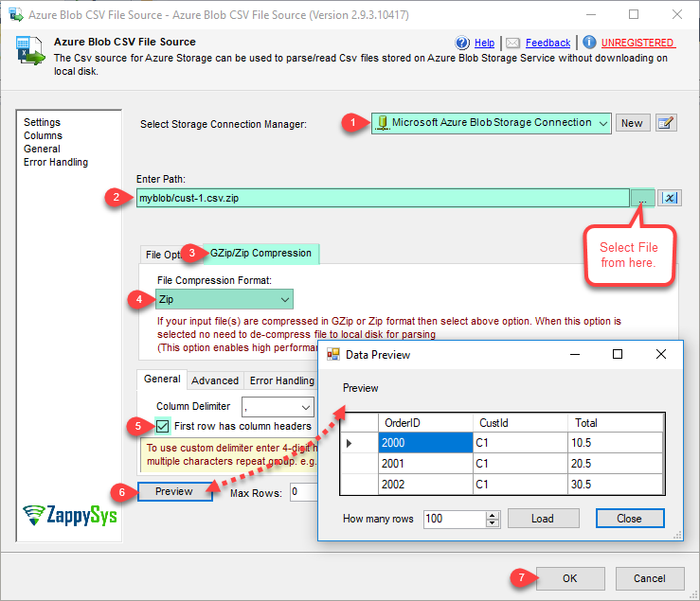The width and height of the screenshot is (700, 601).
Task: Click Cancel button
Action: click(650, 578)
